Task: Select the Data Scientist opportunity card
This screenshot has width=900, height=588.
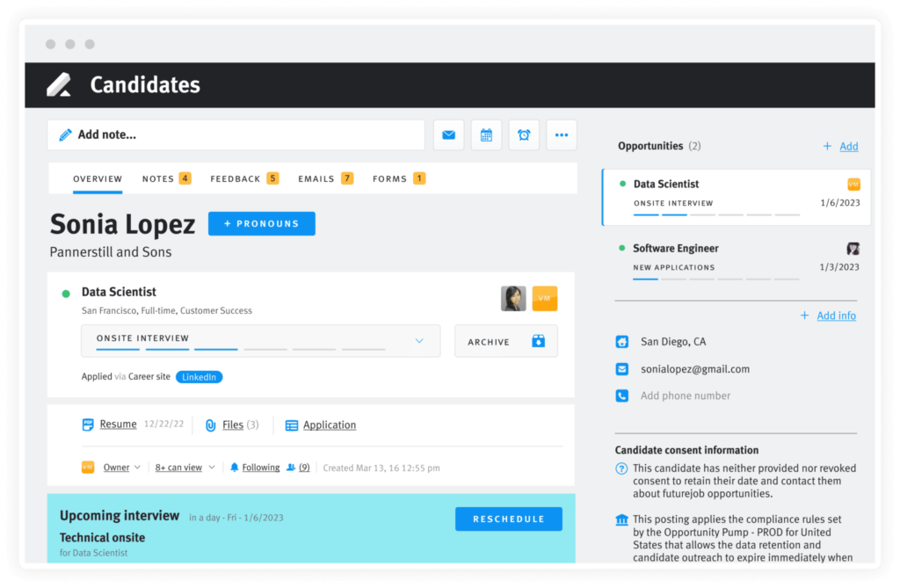Action: [x=737, y=197]
